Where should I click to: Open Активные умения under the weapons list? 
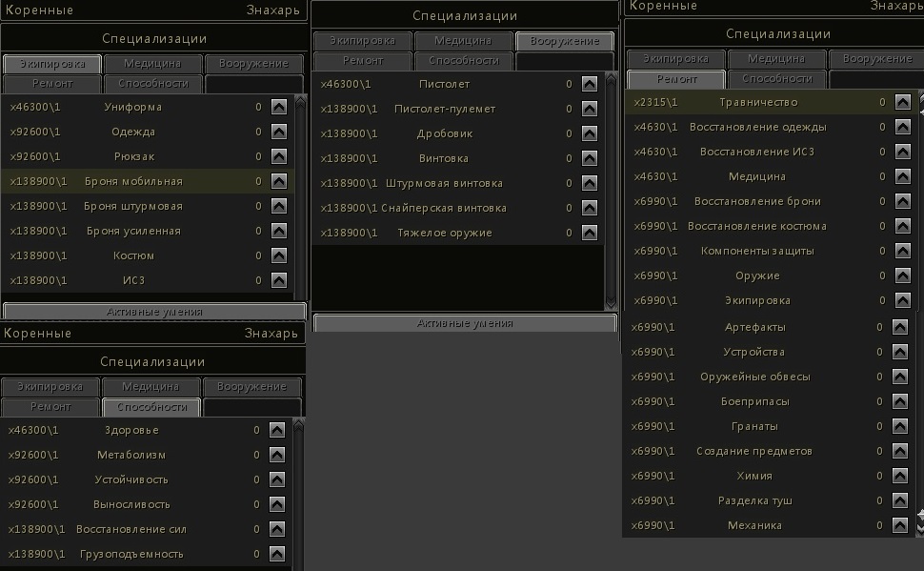pos(465,323)
